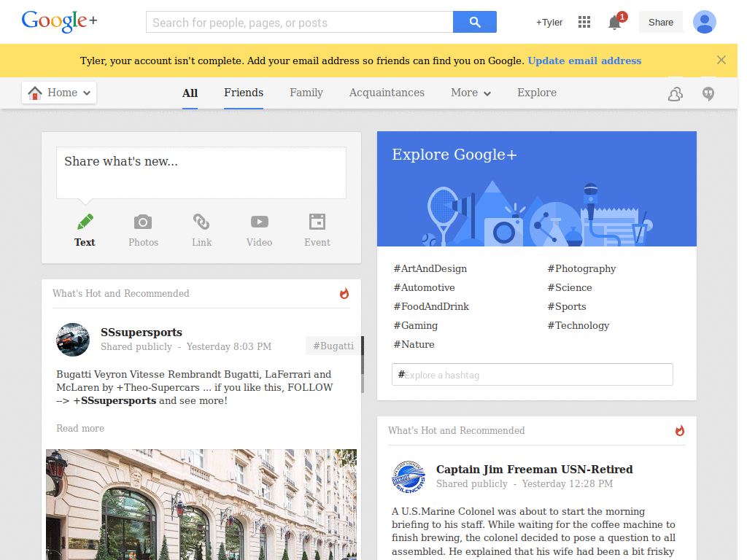Image resolution: width=747 pixels, height=560 pixels.
Task: Choose the Event calendar post option
Action: 317,230
